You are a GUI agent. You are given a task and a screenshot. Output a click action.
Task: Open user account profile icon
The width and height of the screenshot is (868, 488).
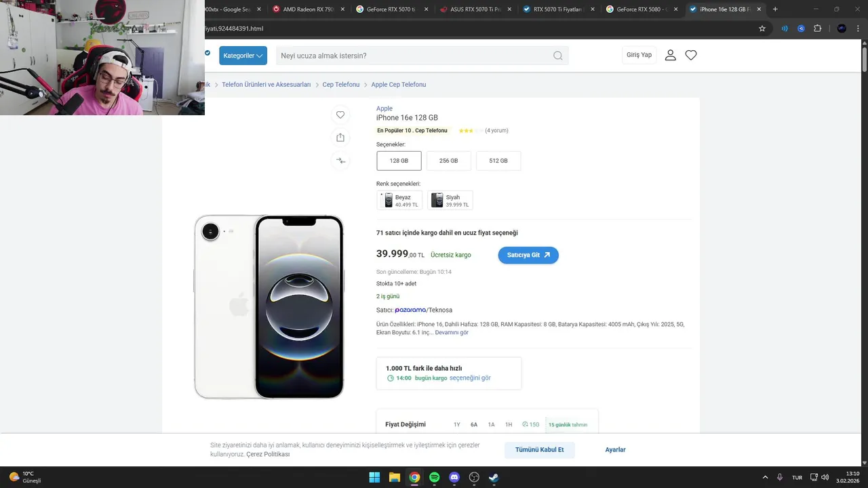(670, 55)
